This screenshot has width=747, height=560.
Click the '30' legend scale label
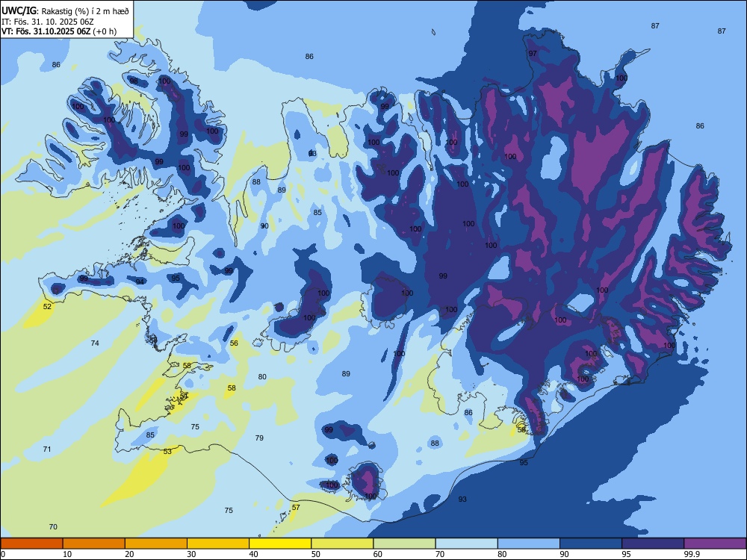click(191, 554)
